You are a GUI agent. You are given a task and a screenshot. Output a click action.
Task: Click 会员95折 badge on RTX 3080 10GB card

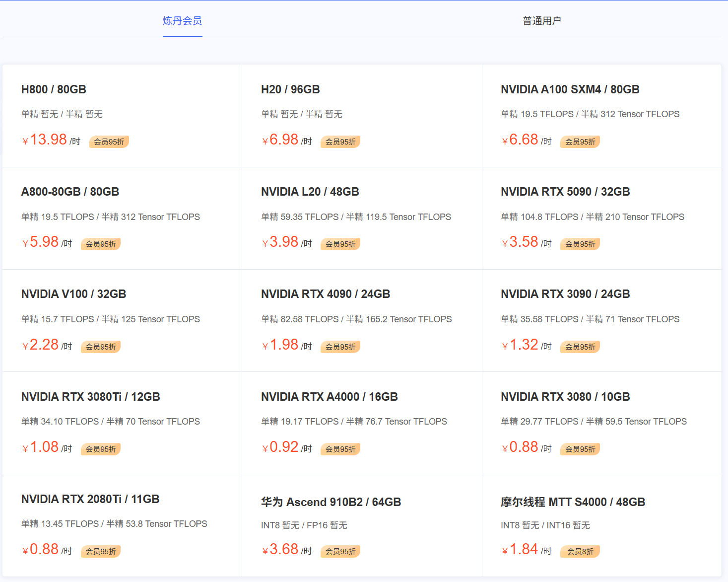(580, 449)
